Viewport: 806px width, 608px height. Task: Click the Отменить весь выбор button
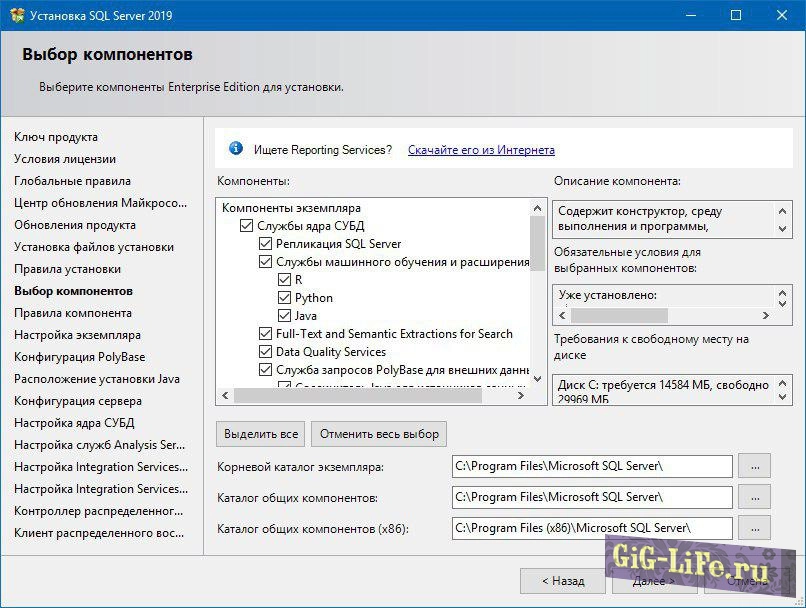(x=378, y=434)
